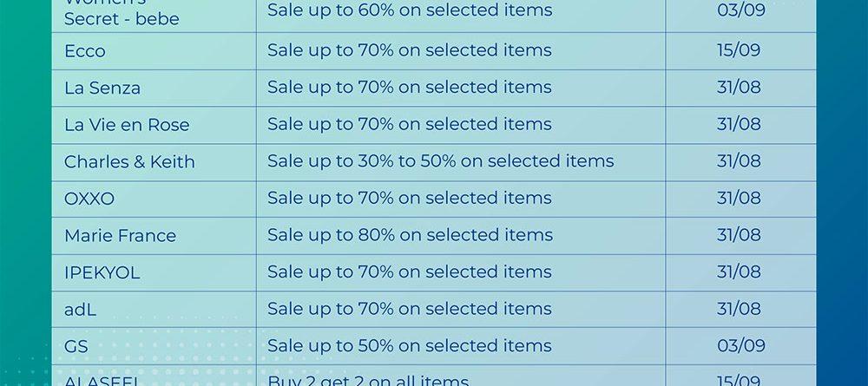Click the 31/08 date in La Senza row
This screenshot has height=386, width=868.
pos(739,88)
